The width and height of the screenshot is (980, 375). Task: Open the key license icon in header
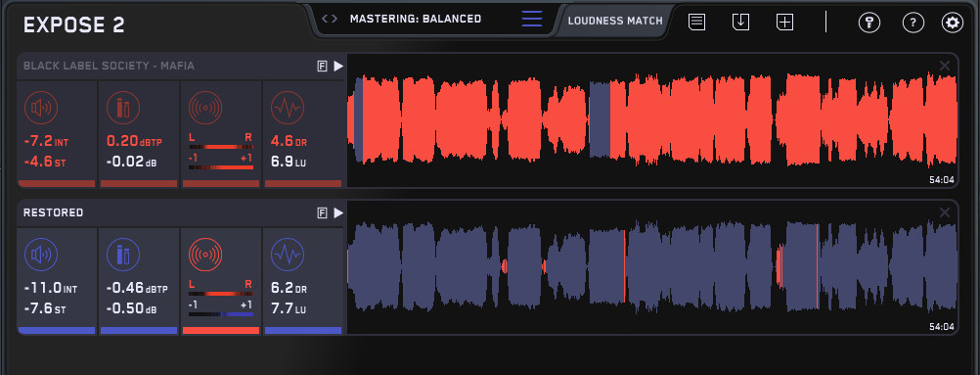[x=869, y=23]
